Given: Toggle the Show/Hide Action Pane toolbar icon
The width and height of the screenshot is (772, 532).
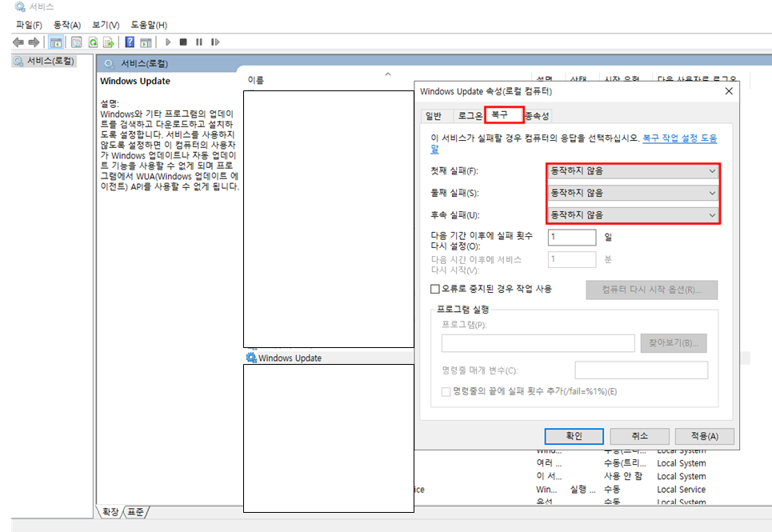Looking at the screenshot, I should [x=146, y=42].
